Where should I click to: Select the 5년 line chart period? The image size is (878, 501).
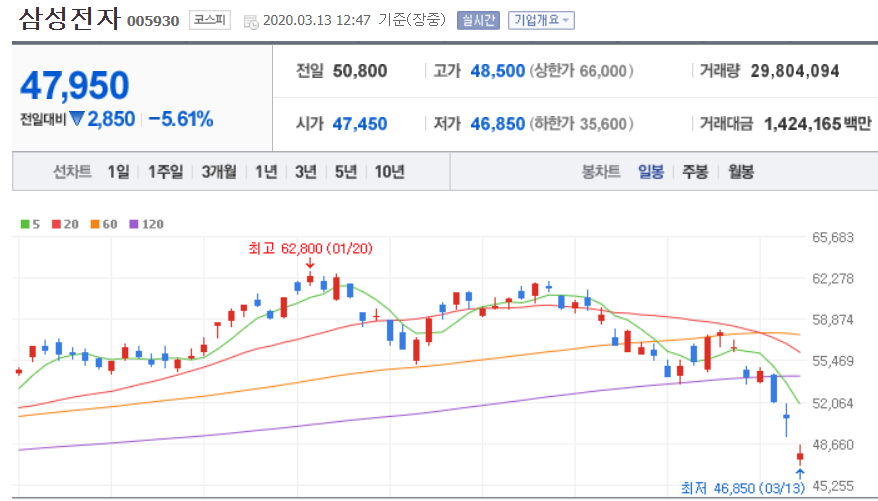coord(345,171)
